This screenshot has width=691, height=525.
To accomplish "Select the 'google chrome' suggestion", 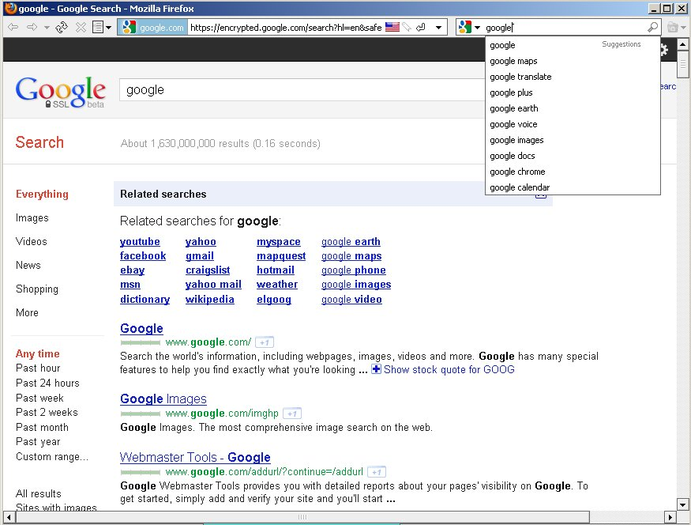I will 572,171.
